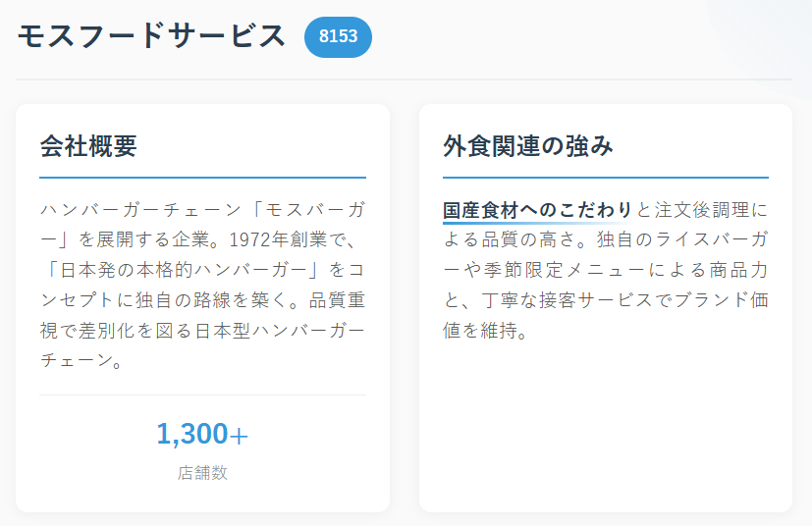812x526 pixels.
Task: Click the 8153 stock code badge
Action: pyautogui.click(x=338, y=37)
